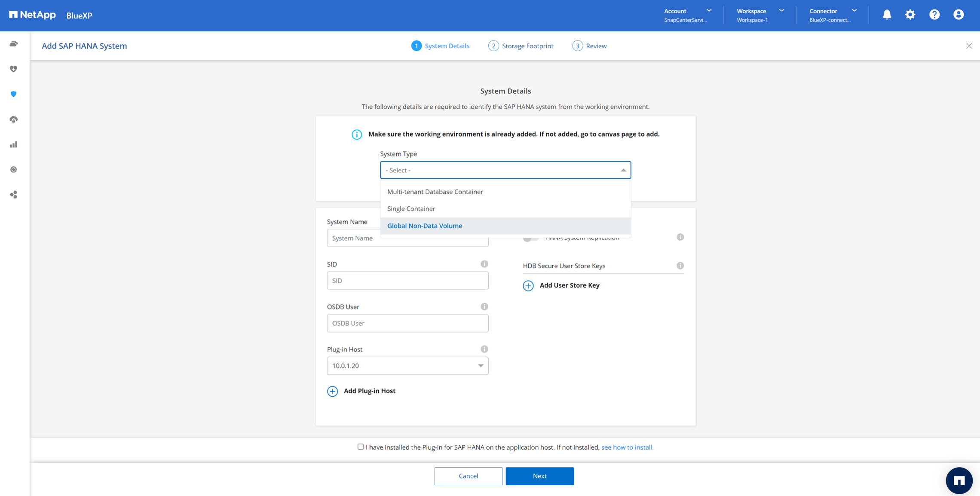
Task: Expand the Plug-in Host 10.0.1.20 dropdown
Action: point(407,366)
